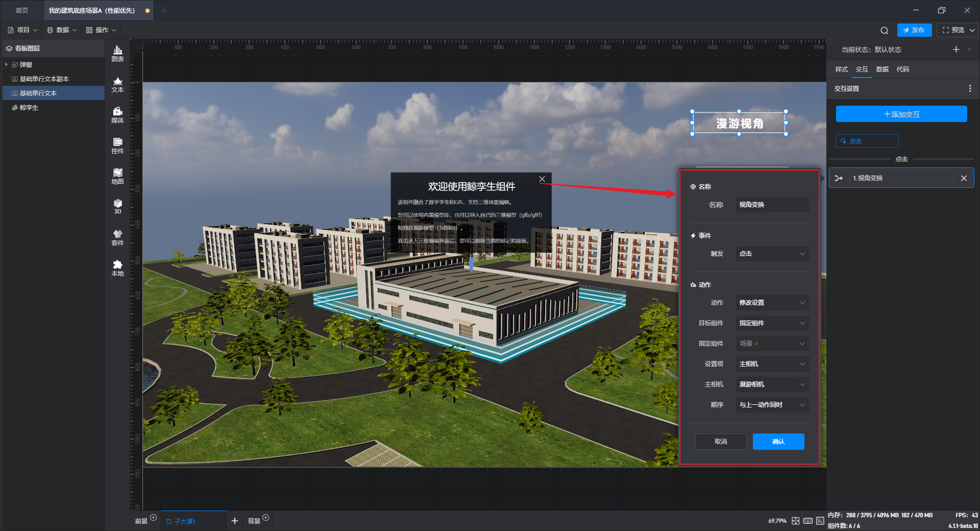Open the 数据 data menu in toolbar
This screenshot has height=531, width=980.
click(62, 30)
